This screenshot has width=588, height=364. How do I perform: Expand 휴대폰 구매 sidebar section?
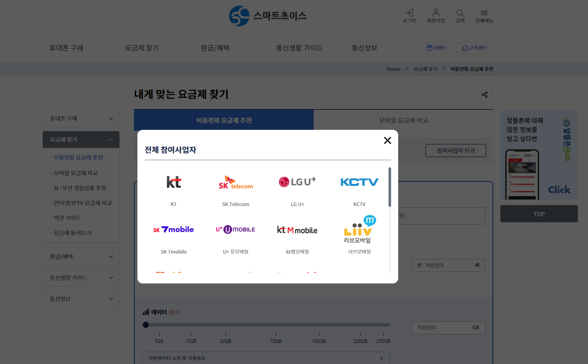click(81, 118)
